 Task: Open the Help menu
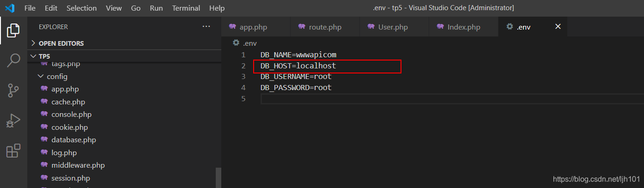click(217, 8)
